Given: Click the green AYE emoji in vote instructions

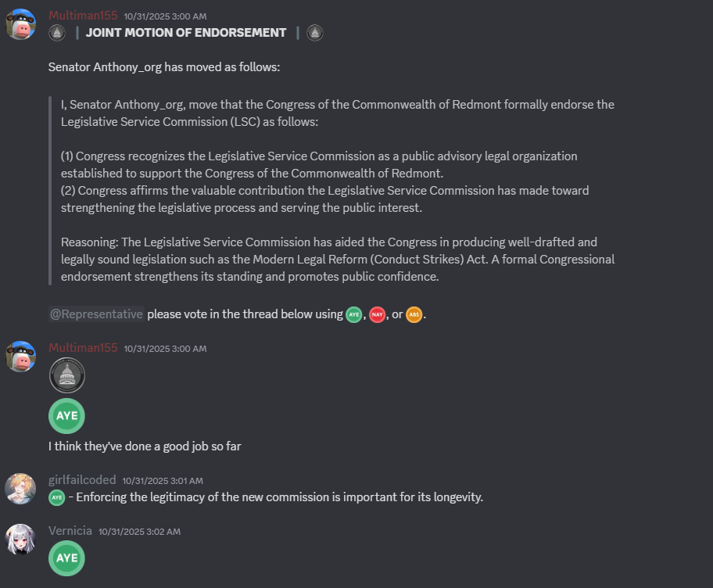Looking at the screenshot, I should [x=355, y=314].
